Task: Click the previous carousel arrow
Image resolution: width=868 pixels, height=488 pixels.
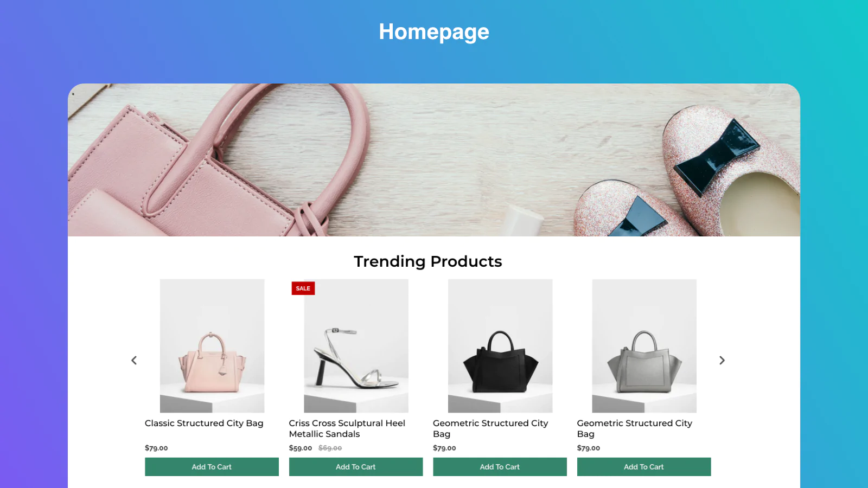Action: pos(134,360)
